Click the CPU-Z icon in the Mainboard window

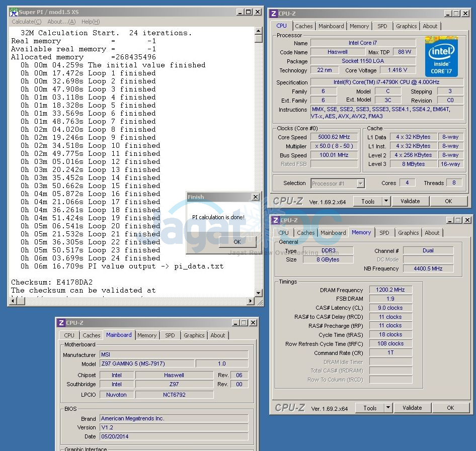pyautogui.click(x=61, y=323)
